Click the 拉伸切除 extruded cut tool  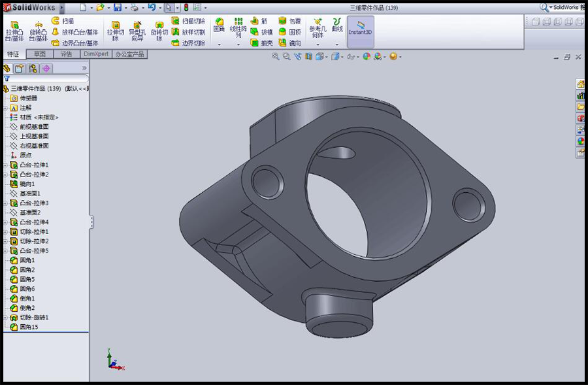tap(116, 31)
